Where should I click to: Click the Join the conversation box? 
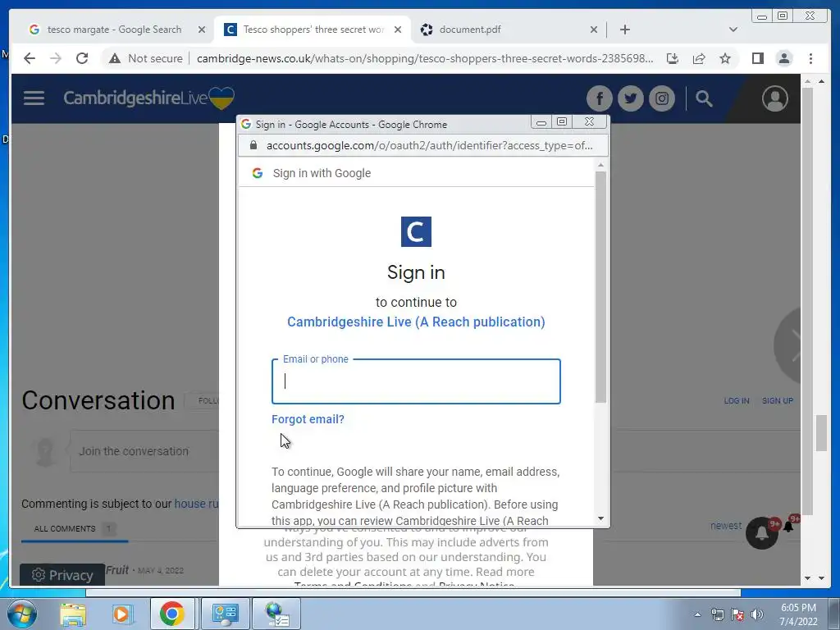coord(144,451)
